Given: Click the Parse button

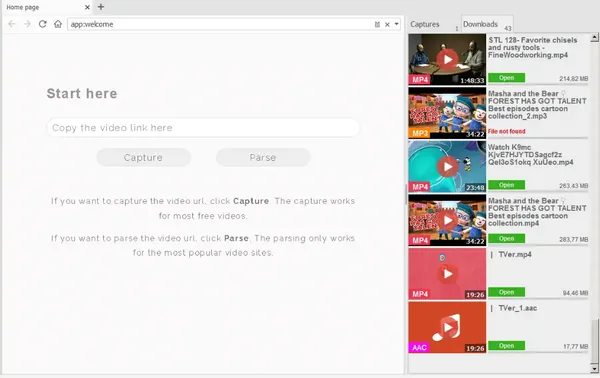Looking at the screenshot, I should pyautogui.click(x=263, y=157).
